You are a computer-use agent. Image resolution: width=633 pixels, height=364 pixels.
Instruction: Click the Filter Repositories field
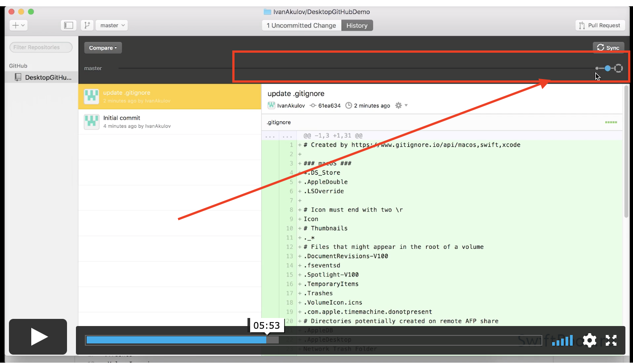[41, 47]
